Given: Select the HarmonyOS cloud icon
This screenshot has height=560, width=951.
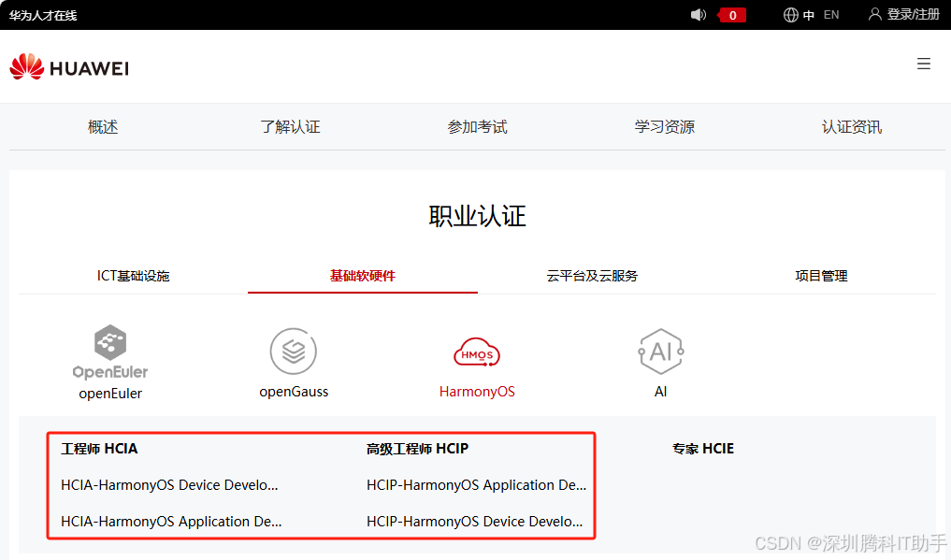Looking at the screenshot, I should (x=477, y=352).
